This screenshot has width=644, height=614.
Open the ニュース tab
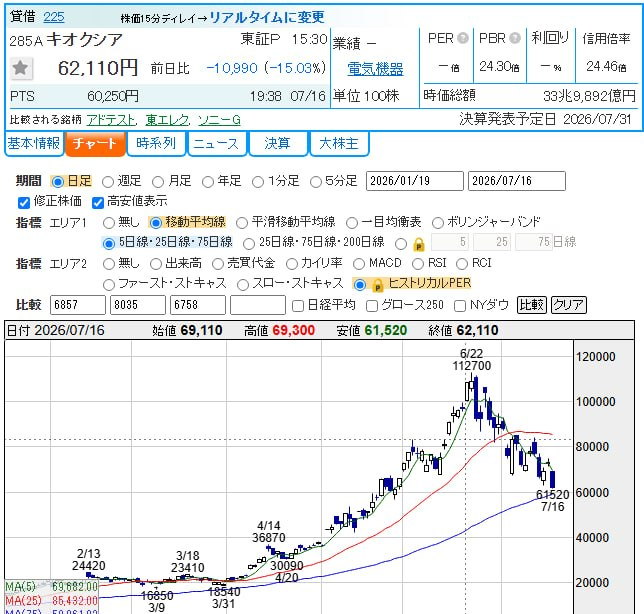[216, 143]
